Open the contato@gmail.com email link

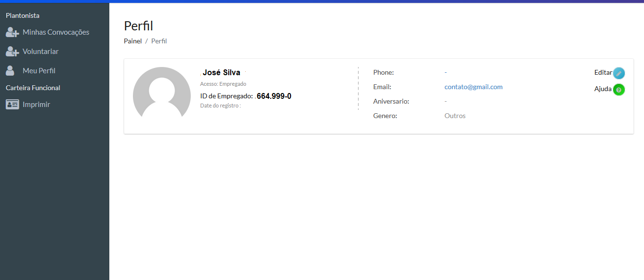[x=473, y=87]
